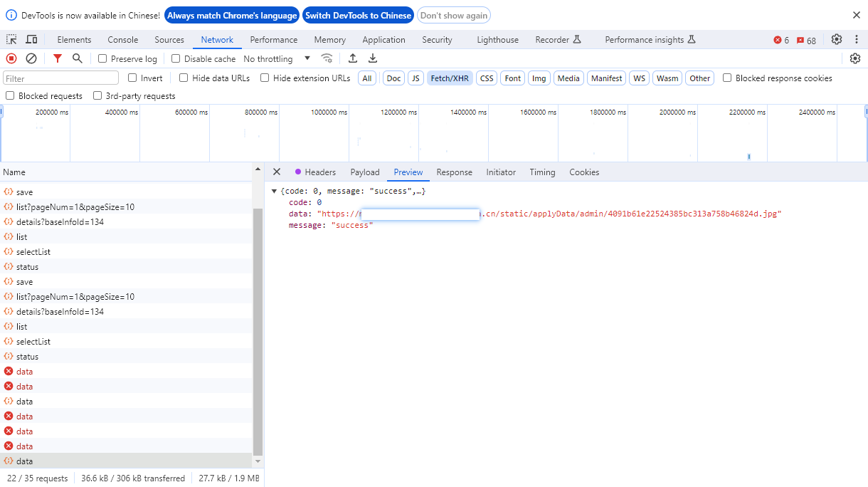View the request Payload tab
Viewport: 868px width, 487px height.
pos(365,172)
